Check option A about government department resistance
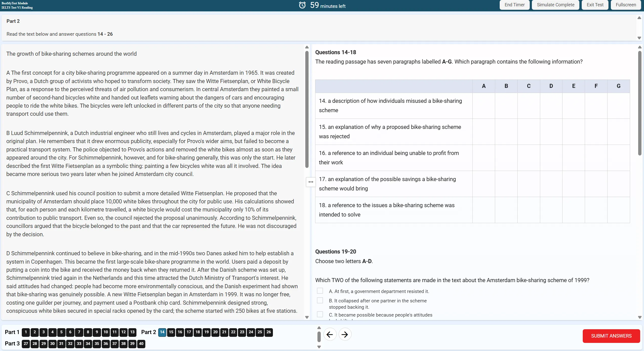 [x=320, y=291]
